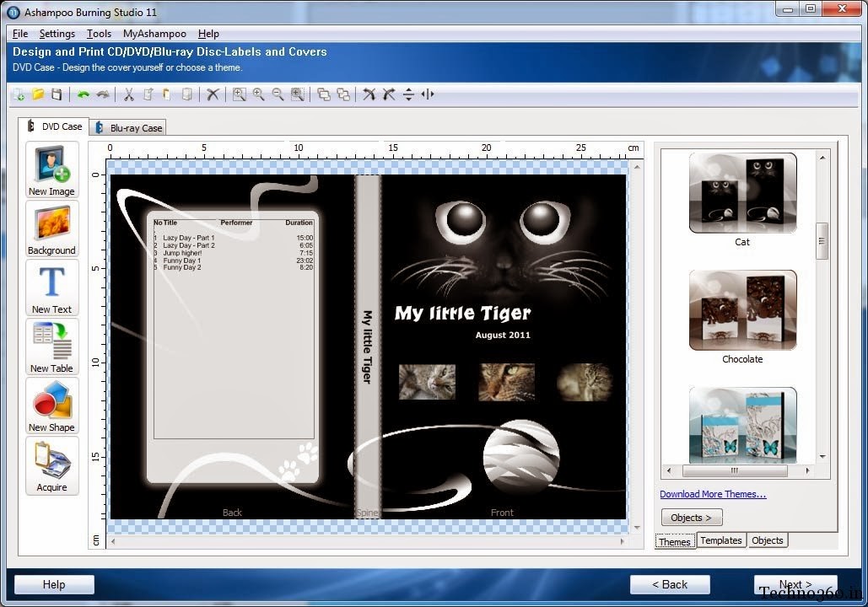868x607 pixels.
Task: Click the zoom in magnifier icon
Action: [258, 94]
